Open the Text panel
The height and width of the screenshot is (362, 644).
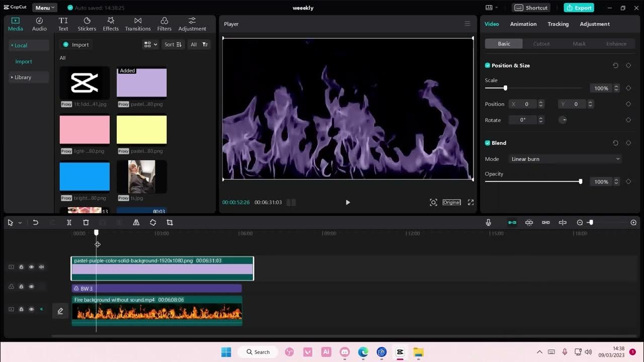pyautogui.click(x=63, y=24)
